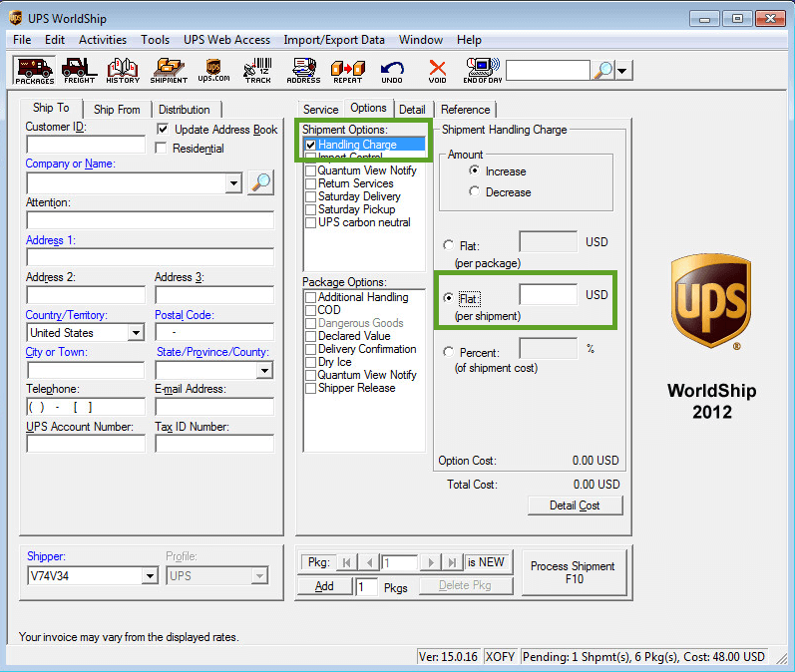Check Return Services option

pos(311,183)
